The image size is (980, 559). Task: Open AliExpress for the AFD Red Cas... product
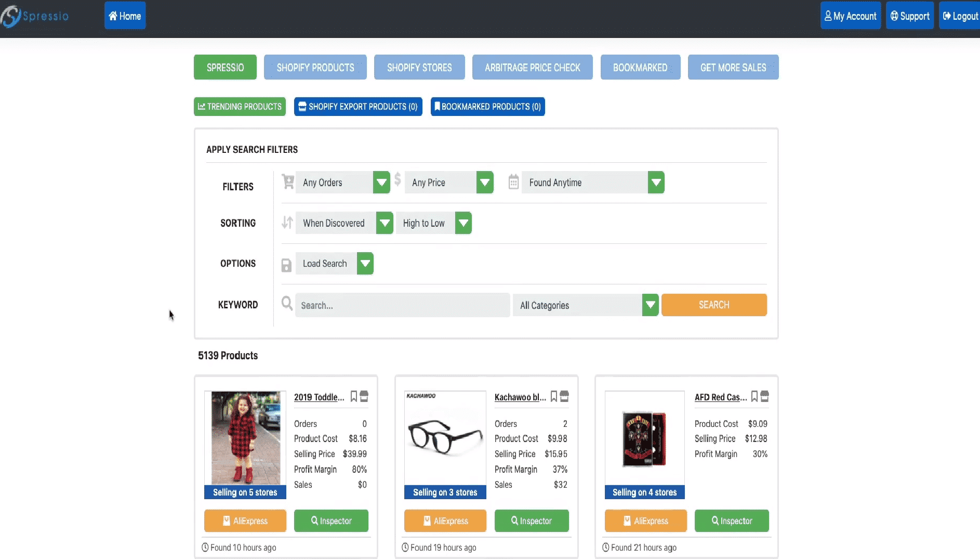(646, 521)
